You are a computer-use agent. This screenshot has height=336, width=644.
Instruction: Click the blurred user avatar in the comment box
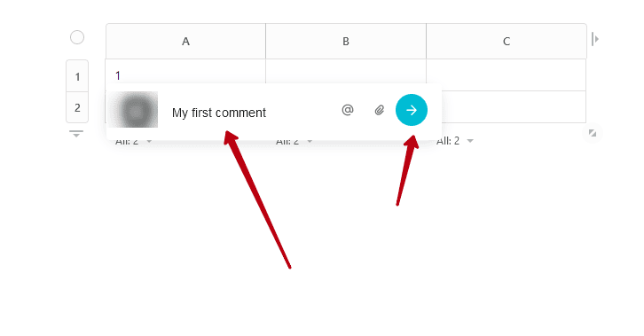135,110
